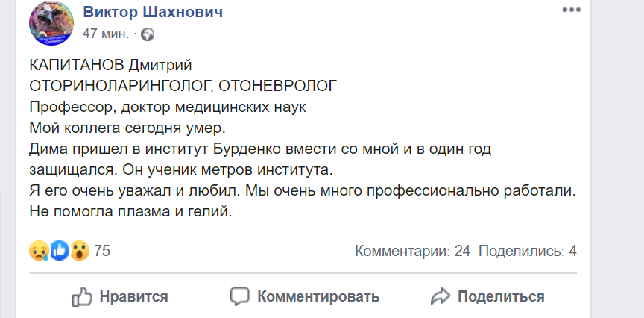Click the globe public audience icon

148,34
